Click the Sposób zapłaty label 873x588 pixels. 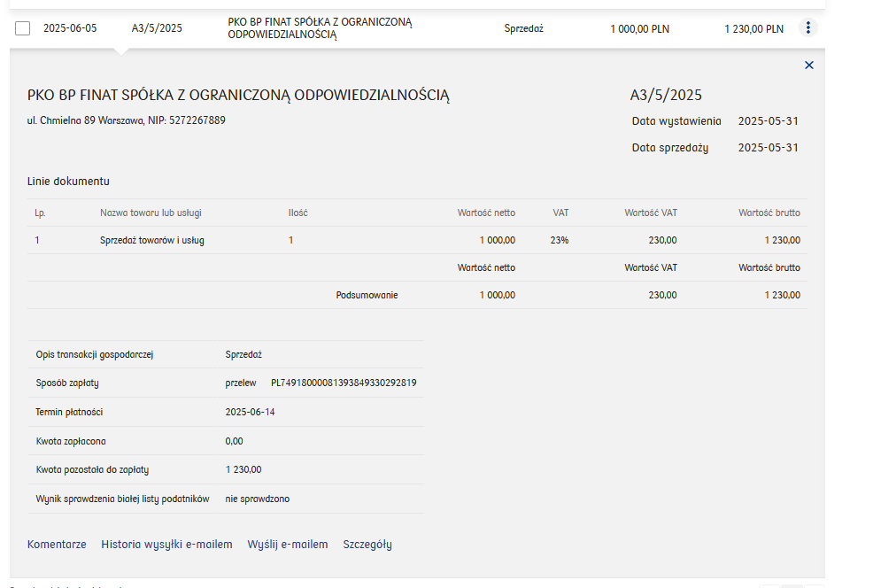click(67, 383)
